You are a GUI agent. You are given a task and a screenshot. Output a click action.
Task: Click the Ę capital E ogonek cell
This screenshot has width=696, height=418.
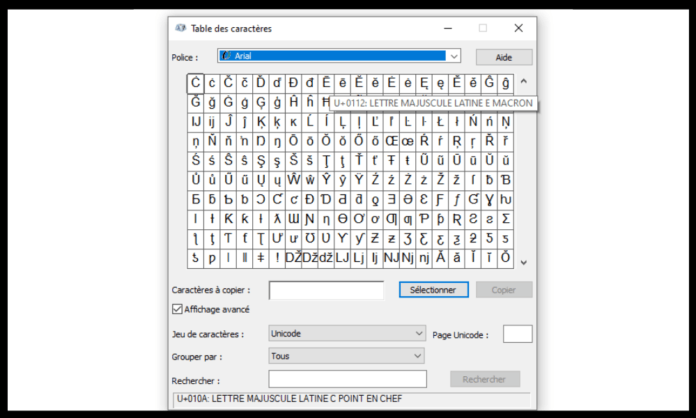click(x=424, y=83)
